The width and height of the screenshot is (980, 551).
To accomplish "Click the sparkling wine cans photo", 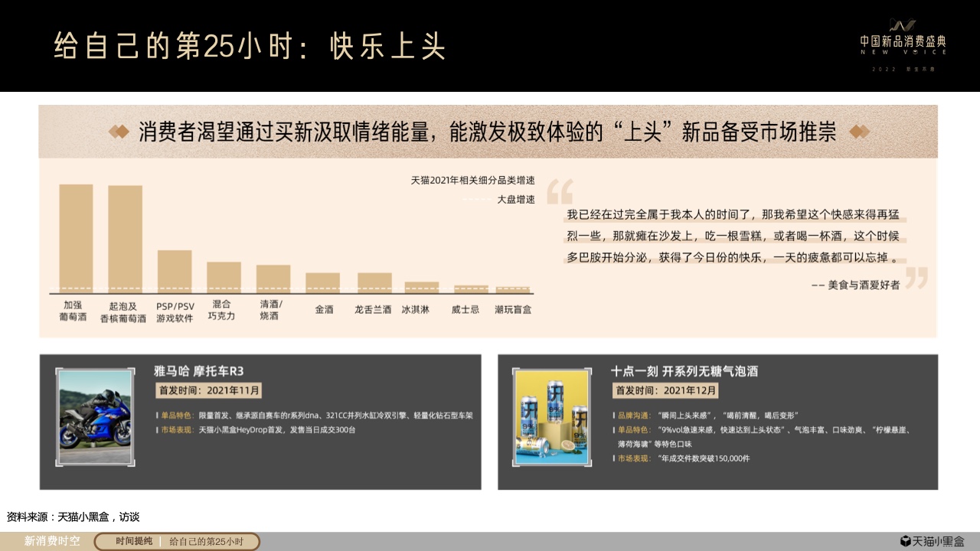I will click(551, 417).
